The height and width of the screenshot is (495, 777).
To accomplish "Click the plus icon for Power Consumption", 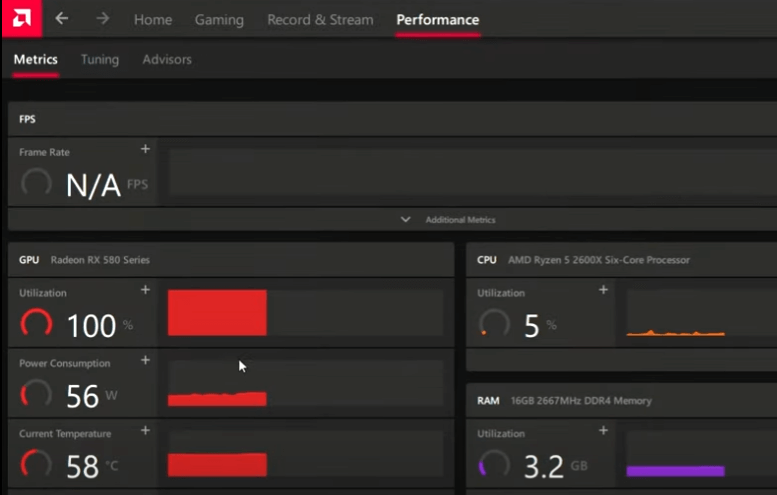I will 145,360.
